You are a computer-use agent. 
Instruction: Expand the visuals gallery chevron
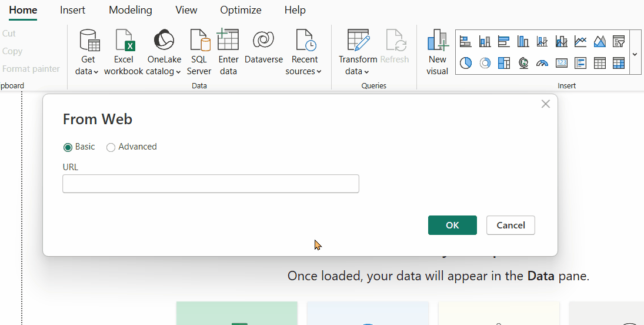point(635,54)
